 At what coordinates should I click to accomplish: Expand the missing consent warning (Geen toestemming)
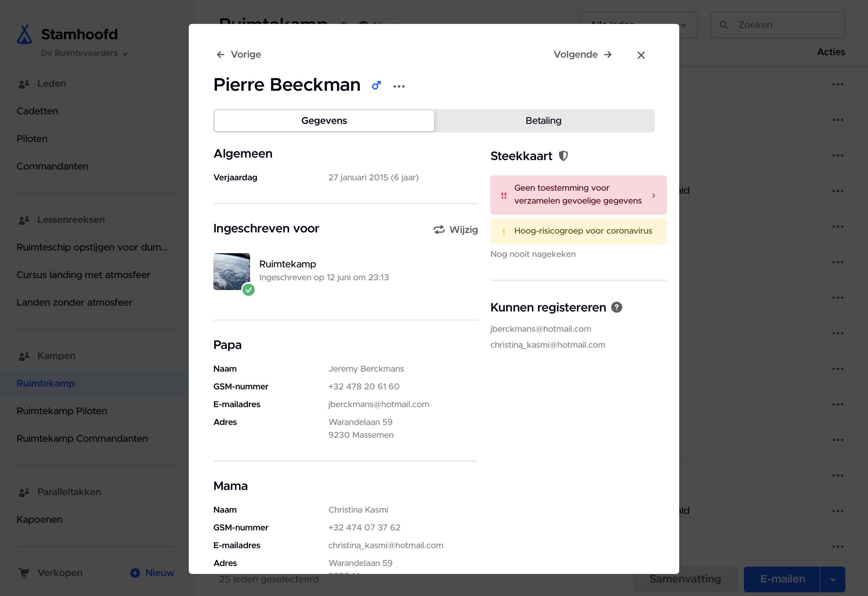coord(578,195)
